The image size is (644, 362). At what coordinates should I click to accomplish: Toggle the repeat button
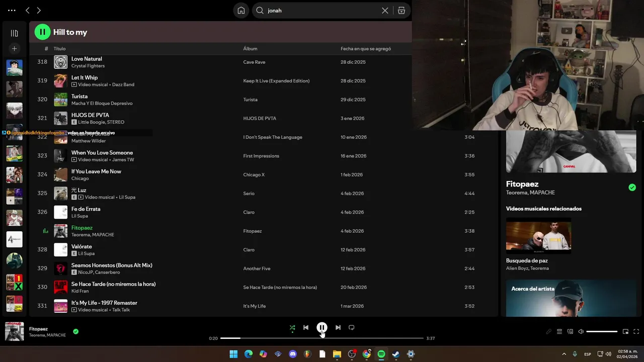pos(352,327)
